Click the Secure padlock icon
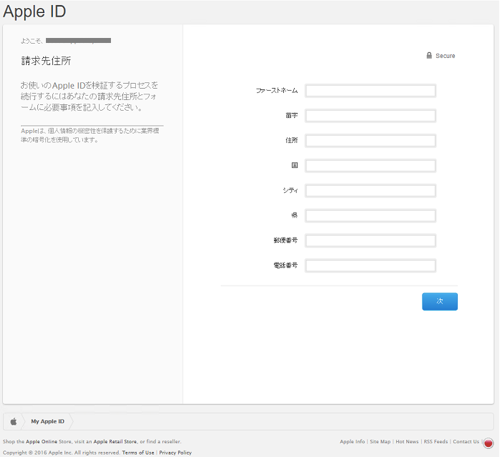The height and width of the screenshot is (457, 500). pyautogui.click(x=429, y=55)
